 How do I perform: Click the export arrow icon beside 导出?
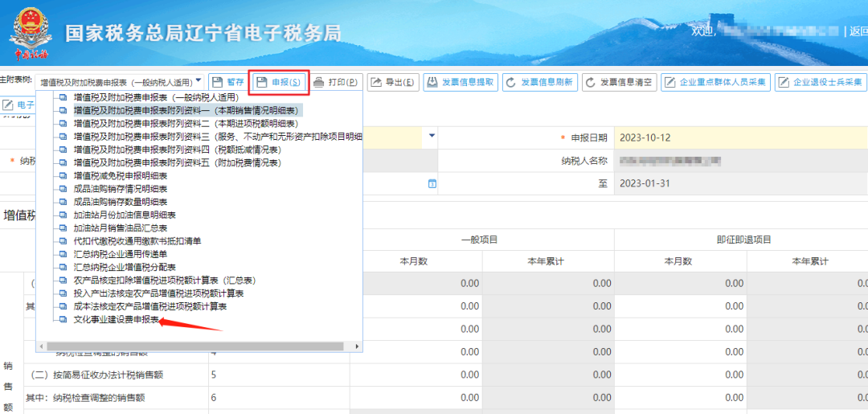pyautogui.click(x=376, y=83)
